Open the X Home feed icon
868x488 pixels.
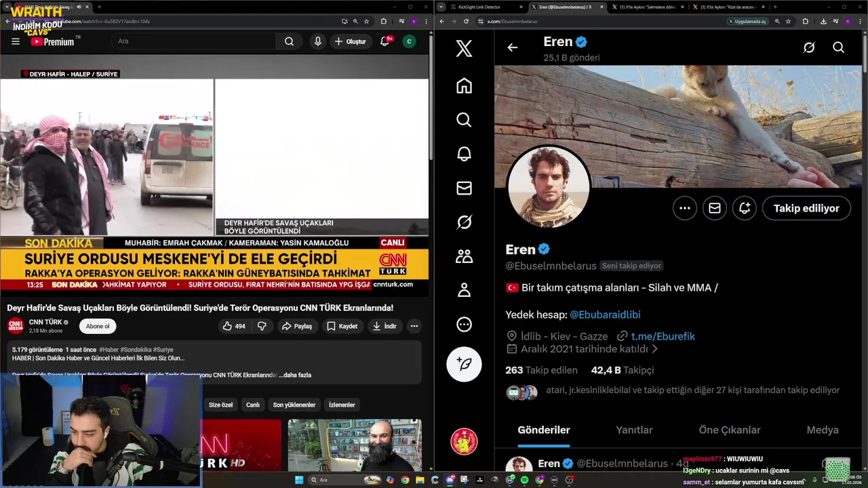pos(464,86)
